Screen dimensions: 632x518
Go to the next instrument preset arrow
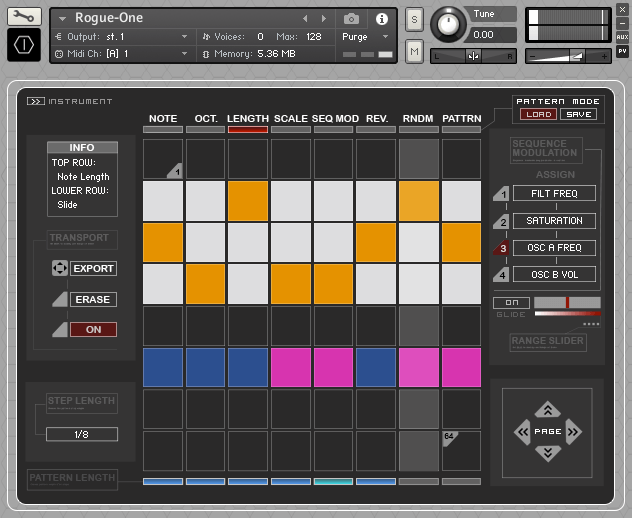coord(323,18)
